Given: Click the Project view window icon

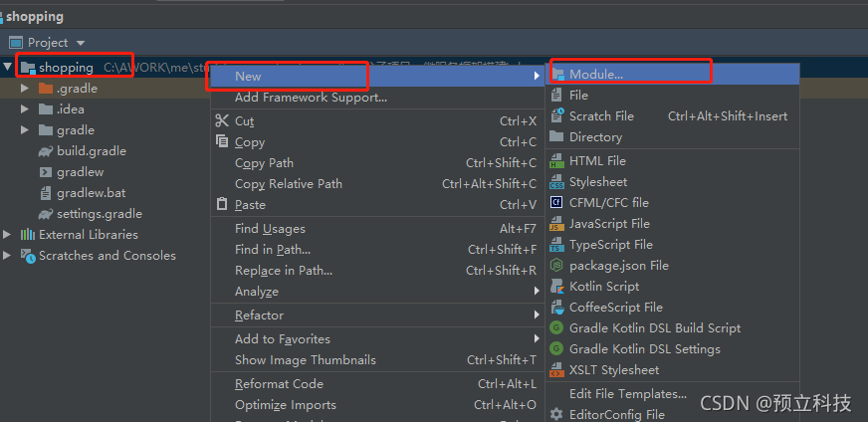Looking at the screenshot, I should coord(16,43).
